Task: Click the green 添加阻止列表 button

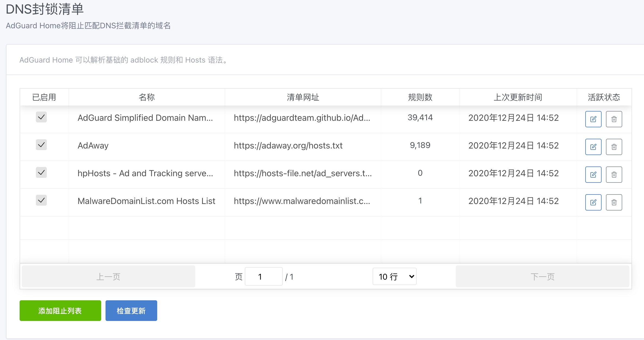Action: point(60,311)
